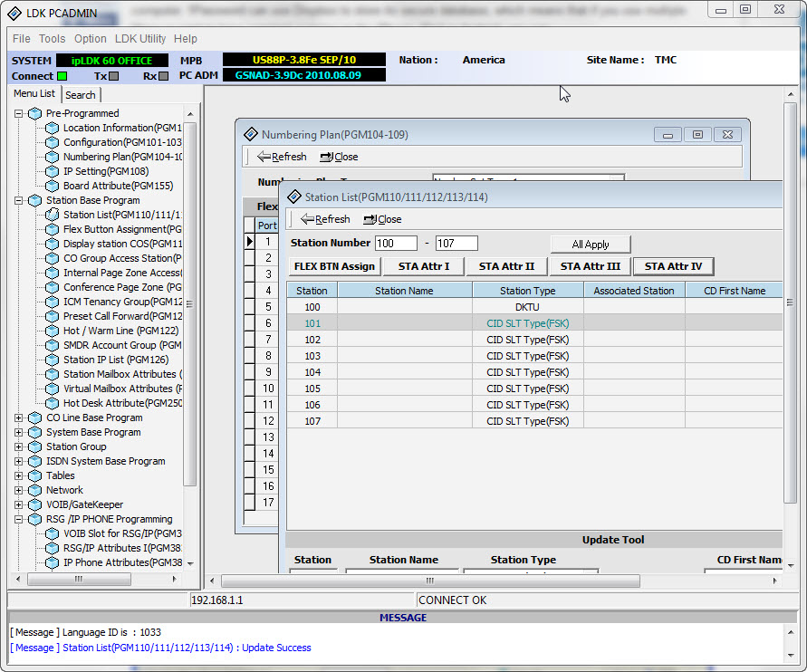Expand the System Base Program node
The image size is (807, 672).
point(19,432)
